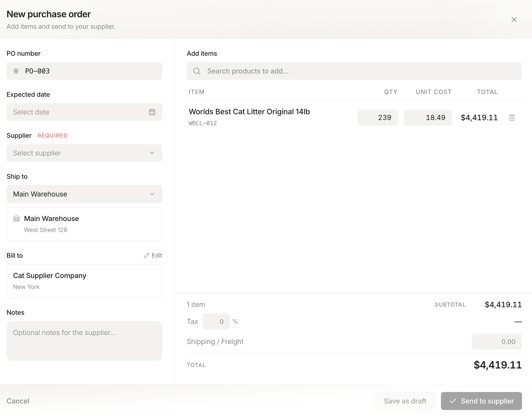Click the Cancel link
532x416 pixels.
18,401
